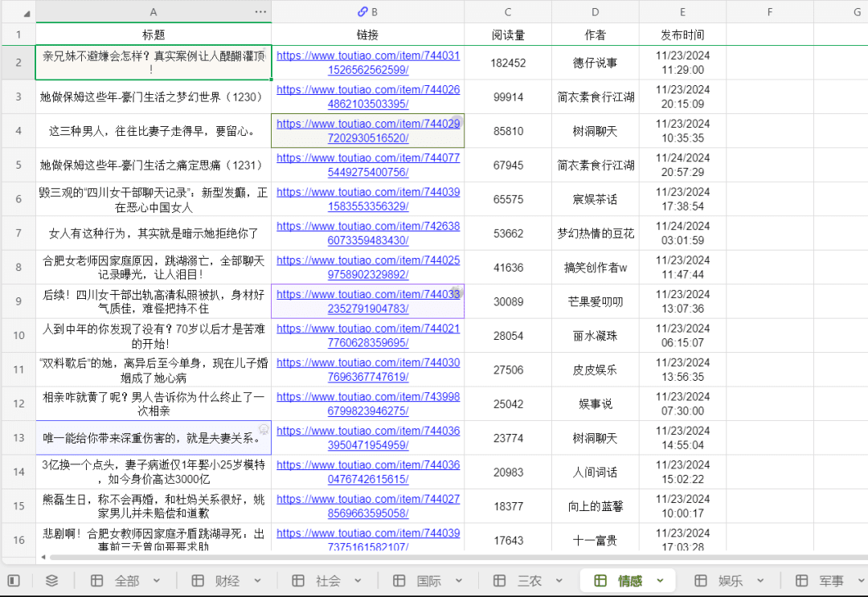
Task: Select author cell 丽水凝珠
Action: [595, 335]
